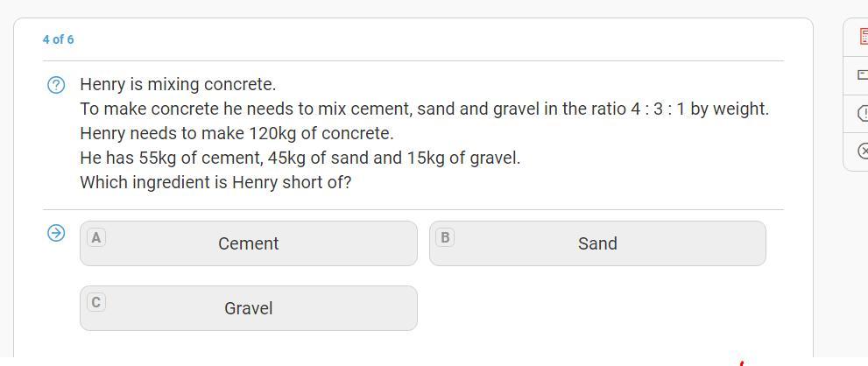Click the ratio 4 : 3 : 1 sentence

(x=424, y=109)
